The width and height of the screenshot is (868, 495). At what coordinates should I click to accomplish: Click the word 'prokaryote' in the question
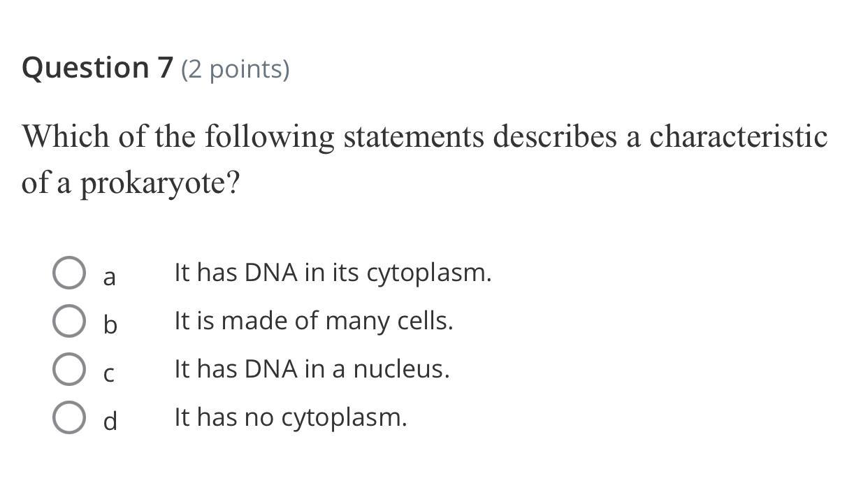pyautogui.click(x=160, y=184)
